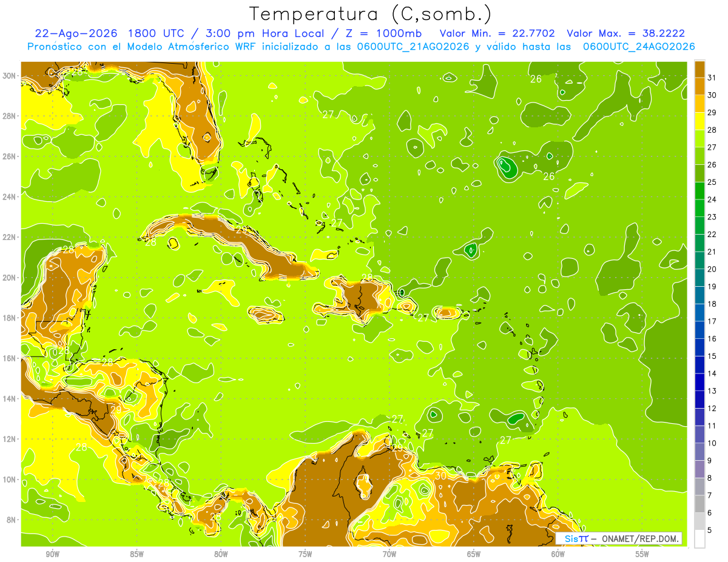This screenshot has width=728, height=562.
Task: Click legend value "22" on the color scale
Action: click(712, 234)
